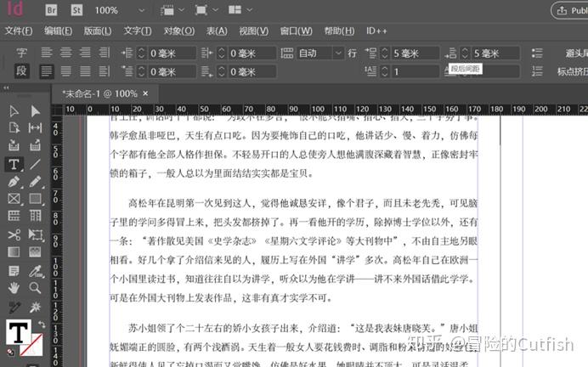Click the numbered list icon
This screenshot has height=367, width=588.
pyautogui.click(x=537, y=71)
